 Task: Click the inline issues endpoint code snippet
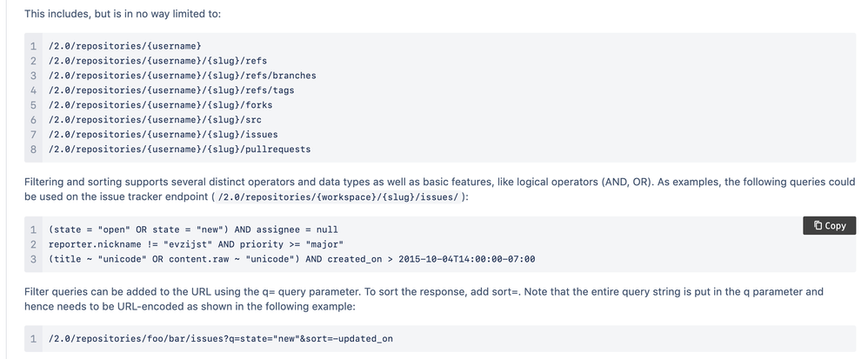tap(338, 196)
